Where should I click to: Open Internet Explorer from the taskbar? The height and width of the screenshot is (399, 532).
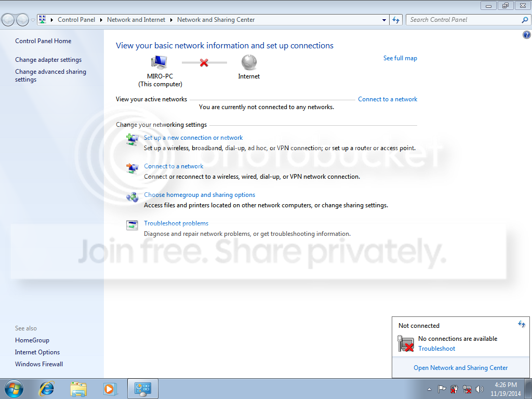pos(46,389)
